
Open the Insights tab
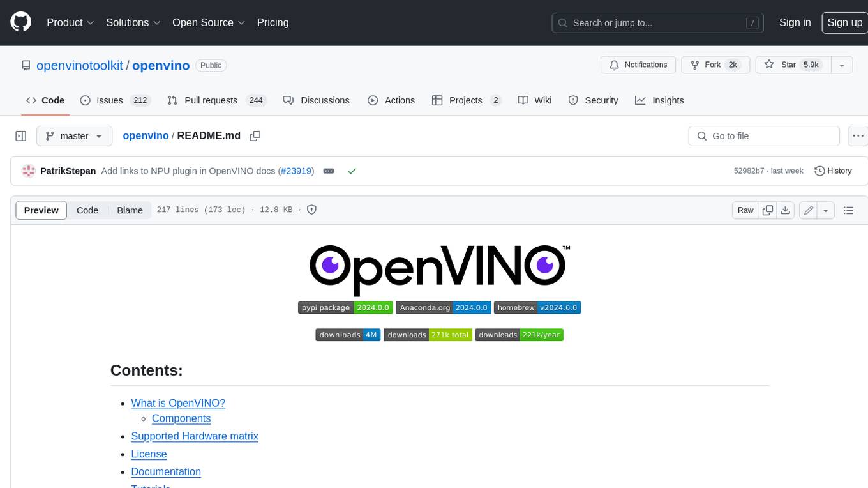pos(659,100)
